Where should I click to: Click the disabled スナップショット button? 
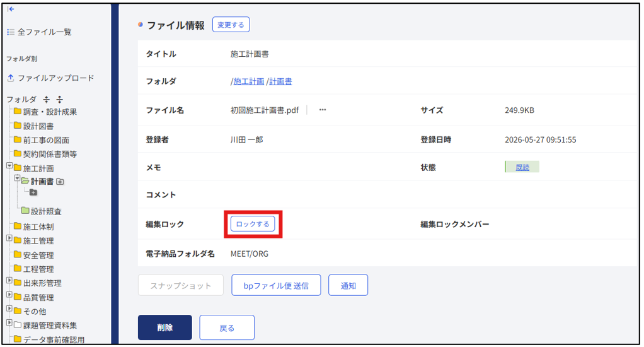(x=181, y=285)
